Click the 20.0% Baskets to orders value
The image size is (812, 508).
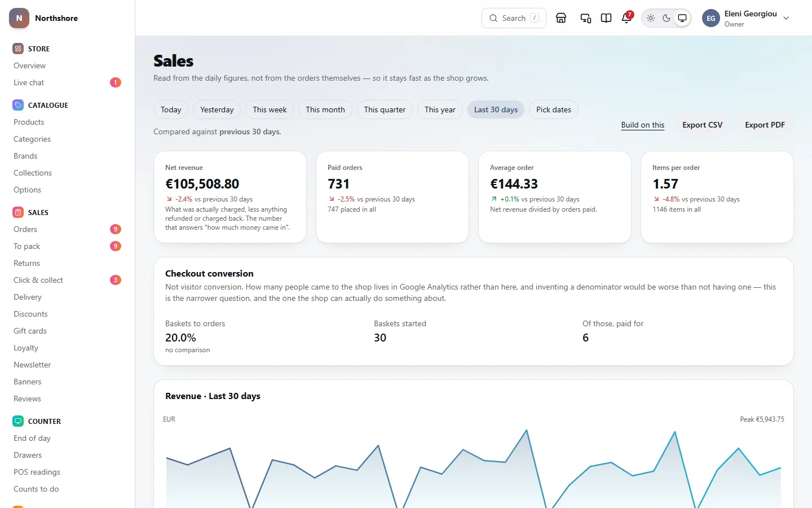180,338
